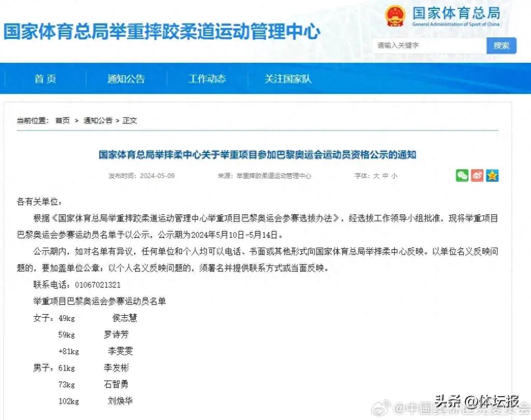This screenshot has width=531, height=420.
Task: Click the 通知公告 breadcrumb link
Action: 98,120
